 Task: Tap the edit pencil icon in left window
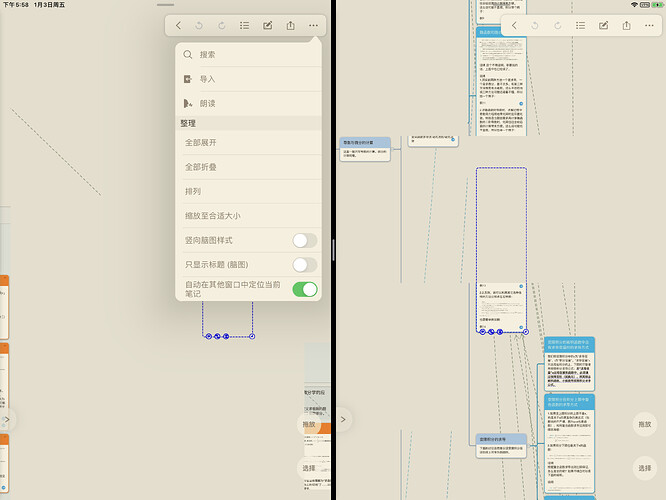[x=268, y=25]
